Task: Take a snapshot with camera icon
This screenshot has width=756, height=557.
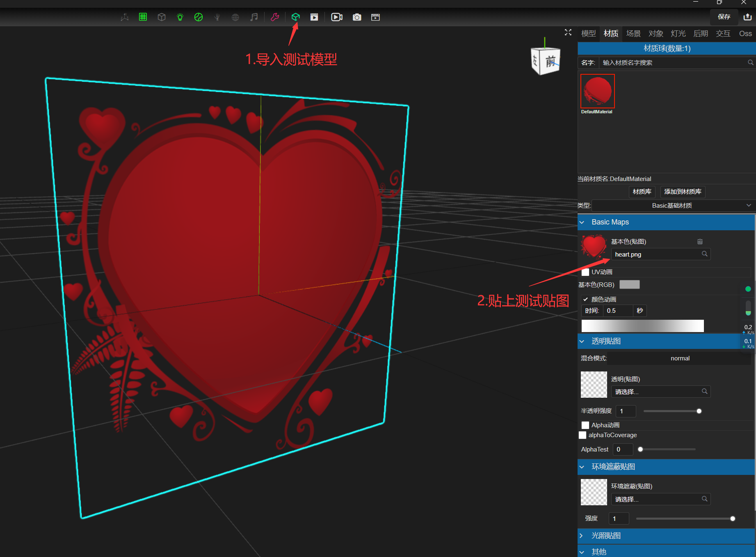Action: tap(357, 17)
